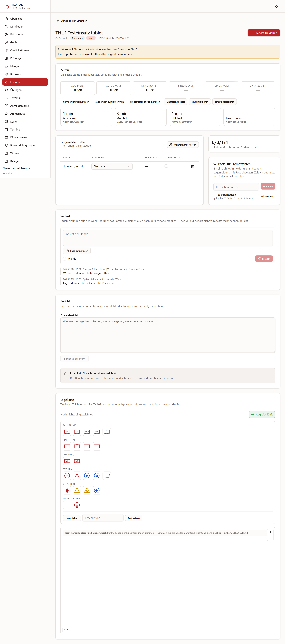The image size is (285, 644).
Task: Place the LF vehicle tactical symbol
Action: (x=67, y=432)
